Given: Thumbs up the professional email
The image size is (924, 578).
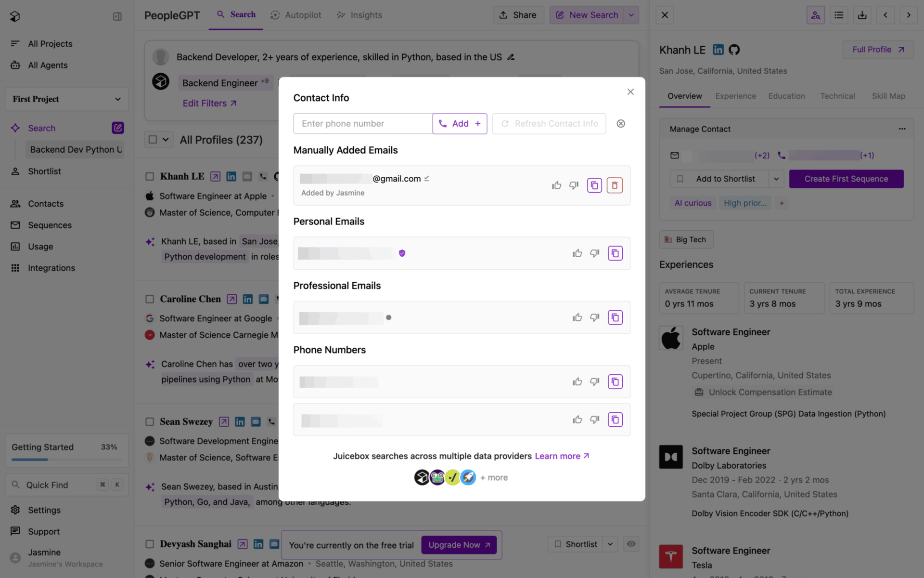Looking at the screenshot, I should [x=577, y=317].
